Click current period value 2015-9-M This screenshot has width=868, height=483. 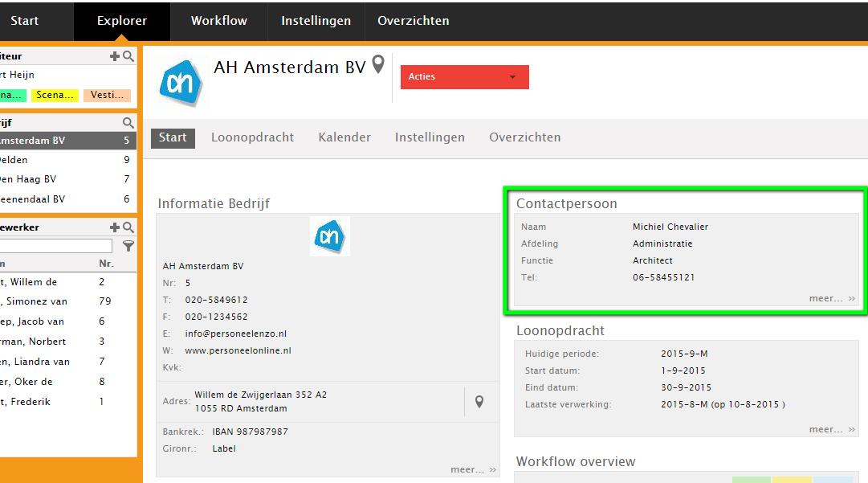point(684,354)
